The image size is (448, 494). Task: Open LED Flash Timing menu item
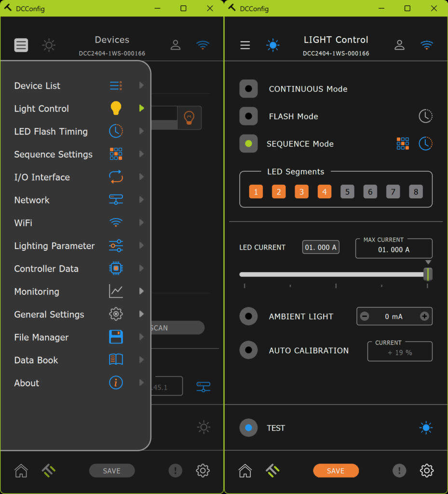coord(51,131)
